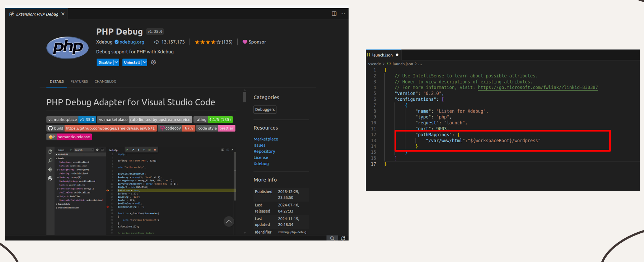Click the vs marketplace v1.35.0 badge
Screen dimensions: 644x262
(x=71, y=120)
